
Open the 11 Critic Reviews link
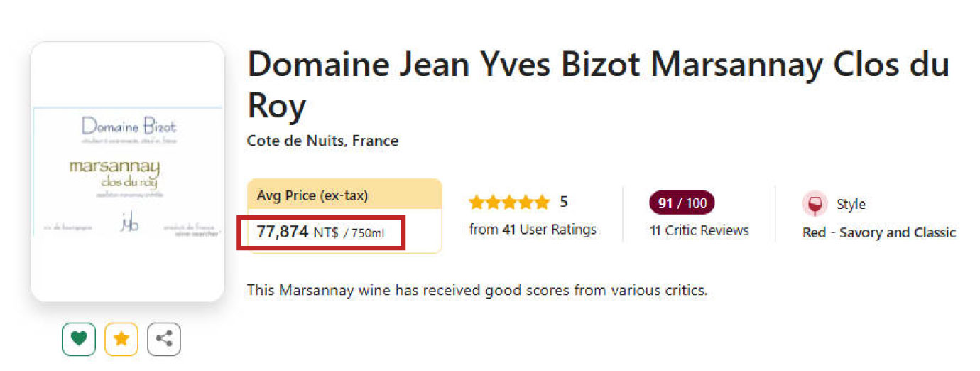(699, 230)
